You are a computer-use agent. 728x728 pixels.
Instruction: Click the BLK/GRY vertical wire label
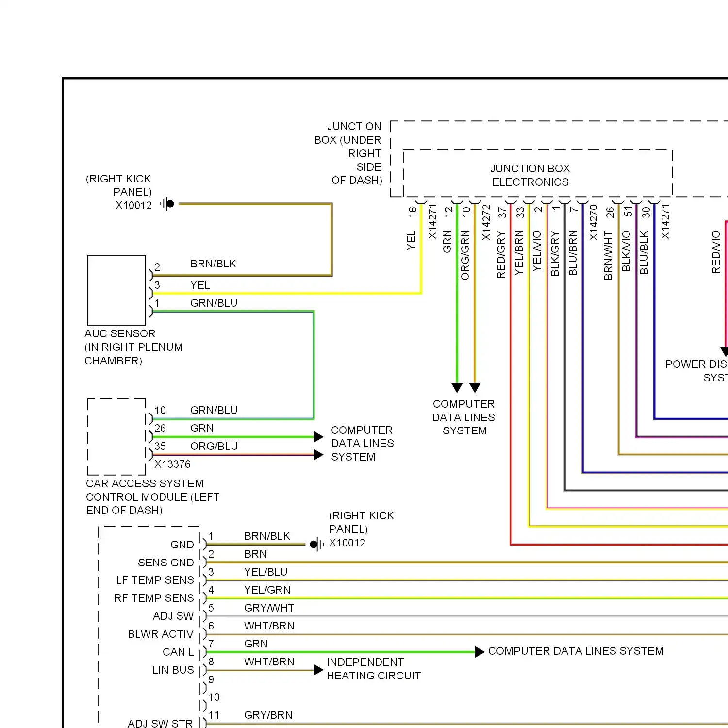pos(555,254)
